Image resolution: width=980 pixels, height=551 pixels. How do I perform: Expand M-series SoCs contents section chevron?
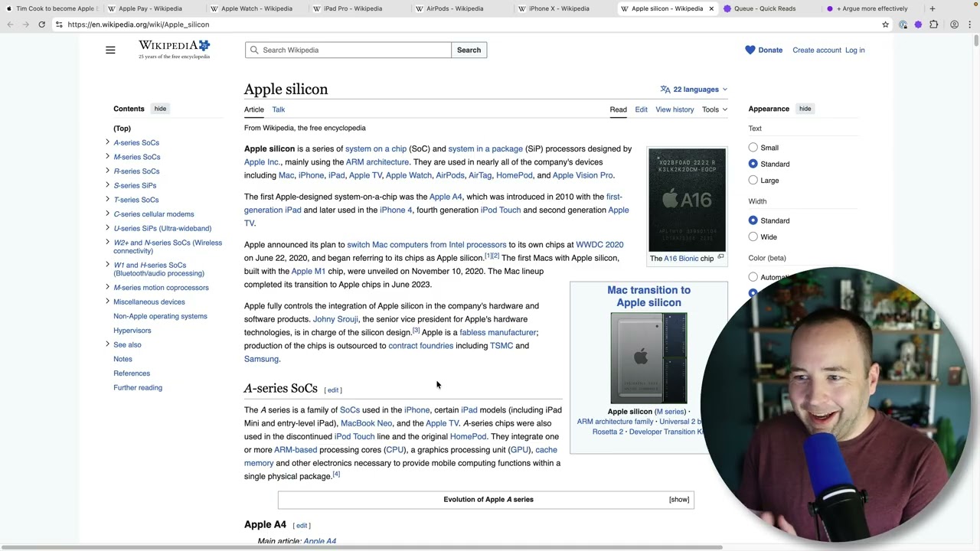pos(107,157)
